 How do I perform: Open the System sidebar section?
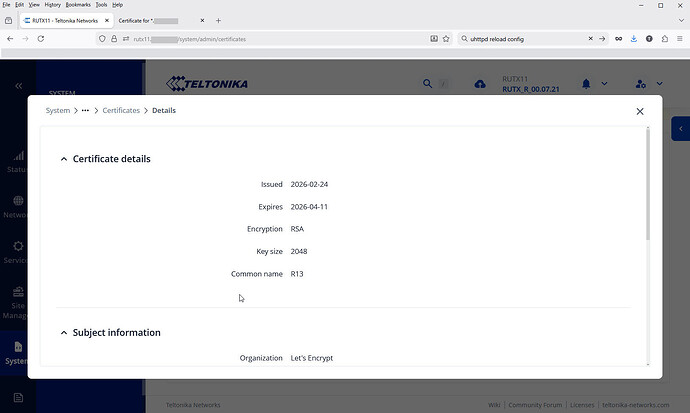point(15,353)
